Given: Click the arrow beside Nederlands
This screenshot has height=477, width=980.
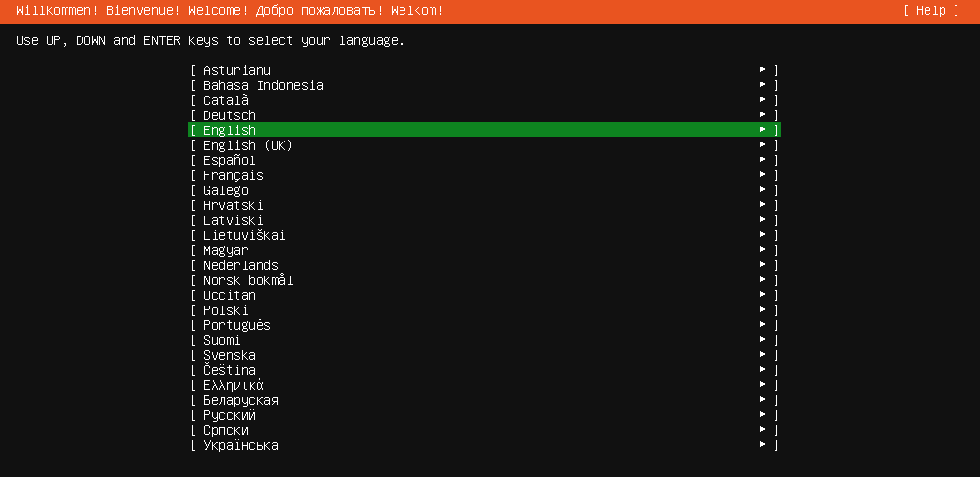Looking at the screenshot, I should click(x=763, y=265).
